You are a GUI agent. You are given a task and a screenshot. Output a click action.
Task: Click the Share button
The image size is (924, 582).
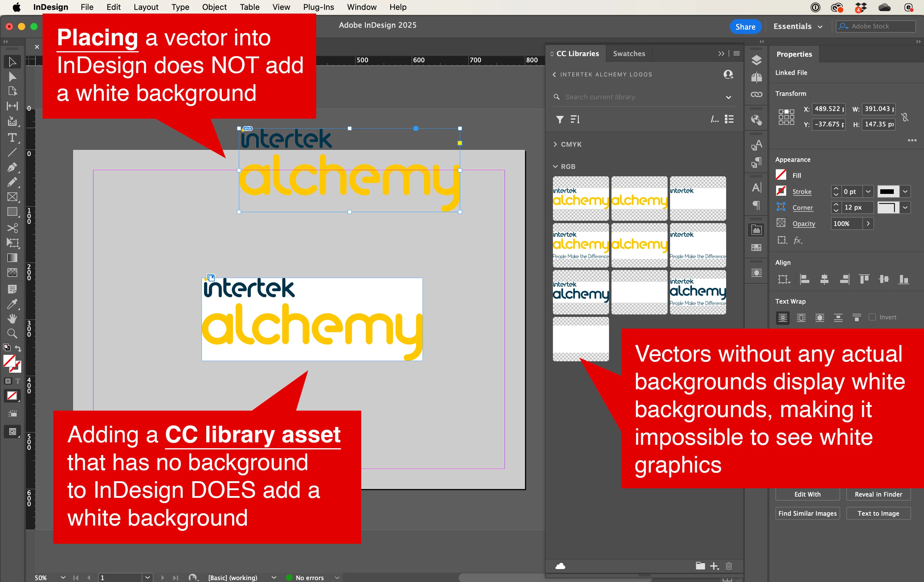[x=745, y=27]
